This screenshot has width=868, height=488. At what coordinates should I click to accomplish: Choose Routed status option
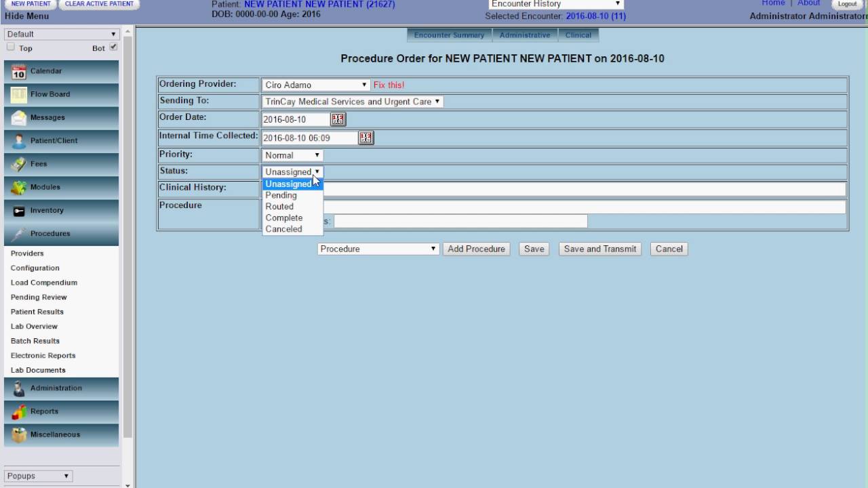[292, 207]
